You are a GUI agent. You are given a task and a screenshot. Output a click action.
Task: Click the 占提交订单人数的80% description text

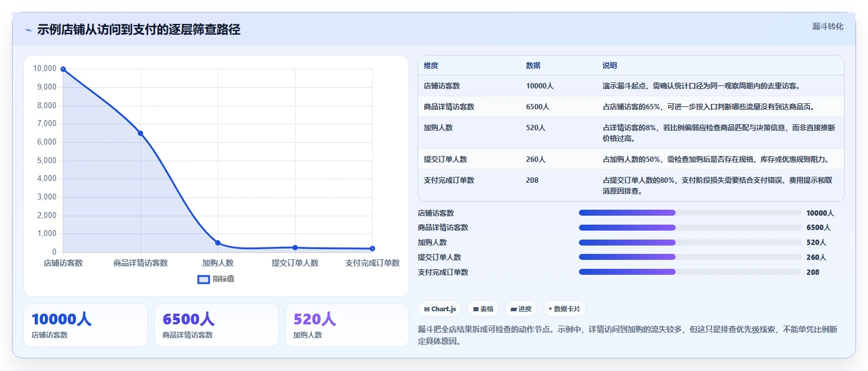tap(717, 186)
